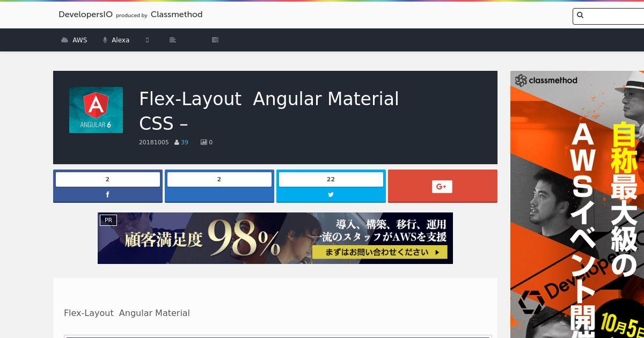The height and width of the screenshot is (338, 644).
Task: Click the magnifier search icon
Action: click(x=580, y=16)
